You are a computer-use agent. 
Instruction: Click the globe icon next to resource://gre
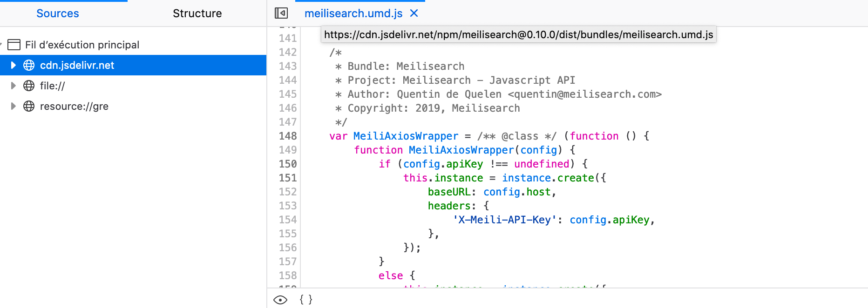[x=29, y=106]
